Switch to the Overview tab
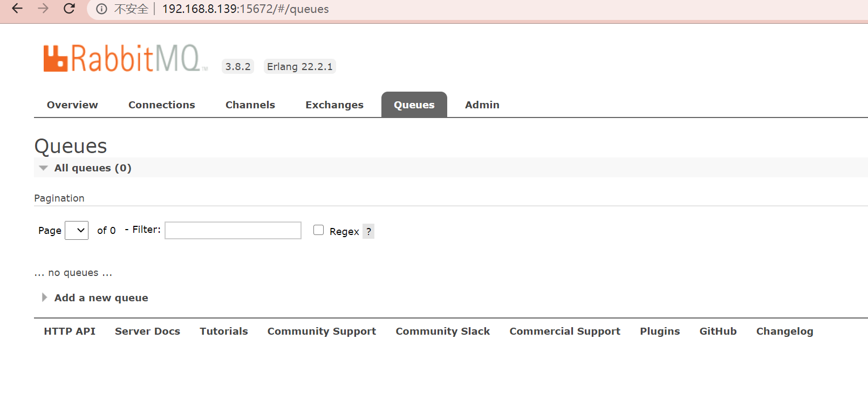The height and width of the screenshot is (408, 868). pos(72,105)
